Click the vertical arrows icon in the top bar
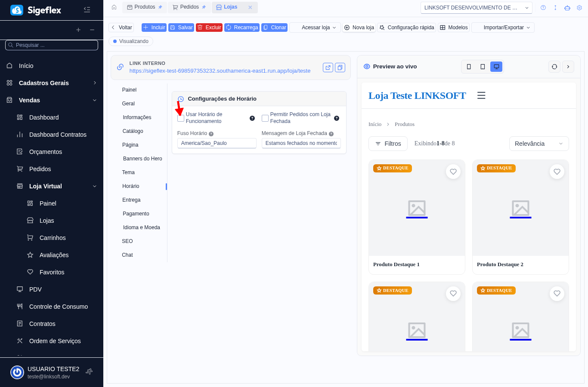 pos(555,8)
